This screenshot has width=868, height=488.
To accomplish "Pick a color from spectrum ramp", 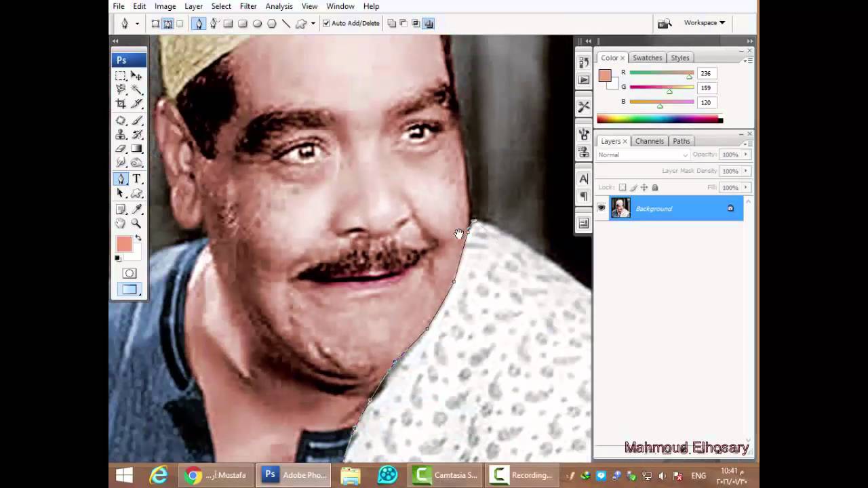I will [660, 120].
